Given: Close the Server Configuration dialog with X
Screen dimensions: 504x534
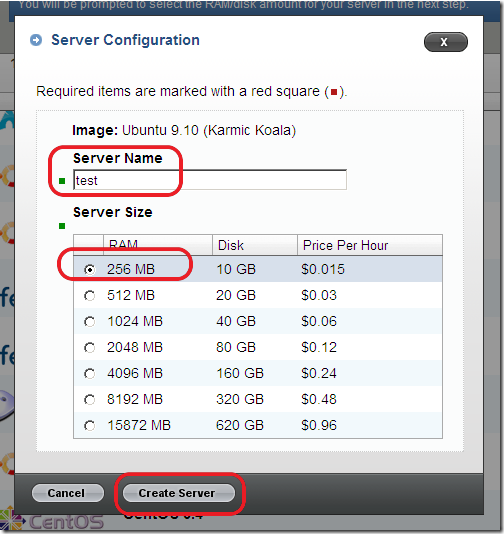Looking at the screenshot, I should [445, 42].
